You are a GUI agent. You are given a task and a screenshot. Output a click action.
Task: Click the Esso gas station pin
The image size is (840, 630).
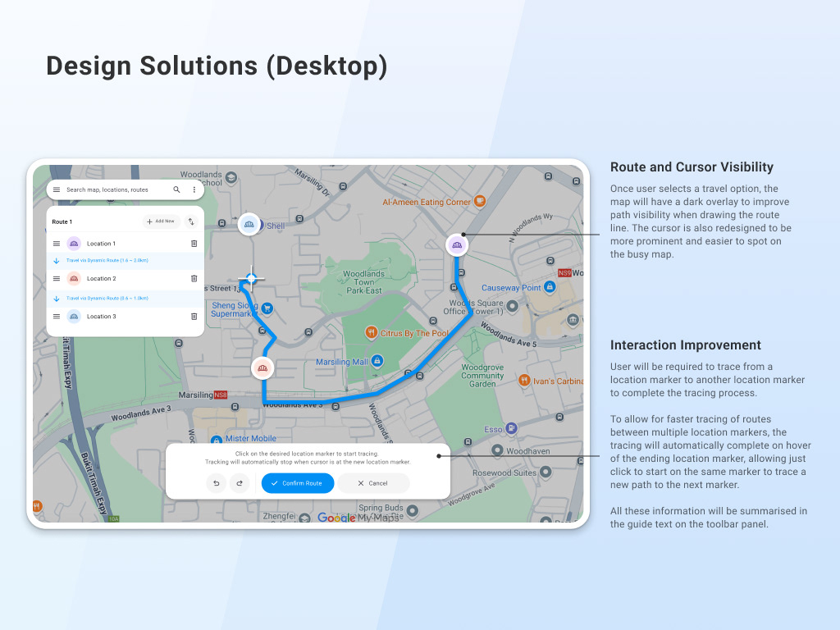[512, 428]
